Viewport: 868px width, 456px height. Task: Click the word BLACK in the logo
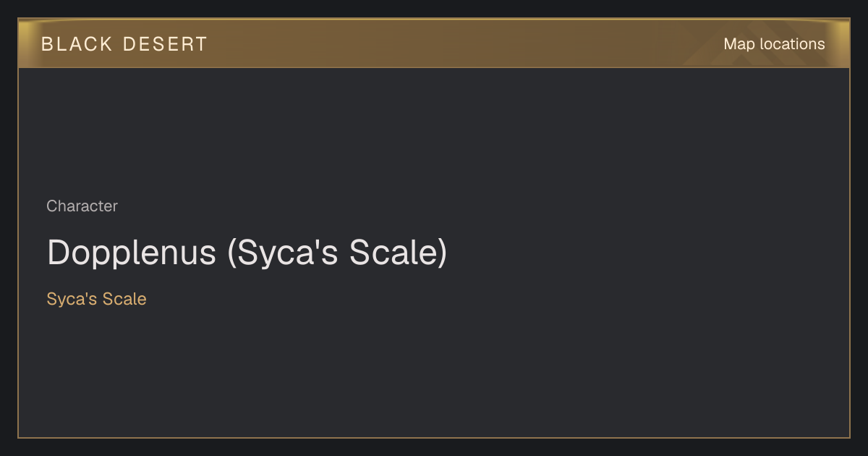pyautogui.click(x=77, y=44)
